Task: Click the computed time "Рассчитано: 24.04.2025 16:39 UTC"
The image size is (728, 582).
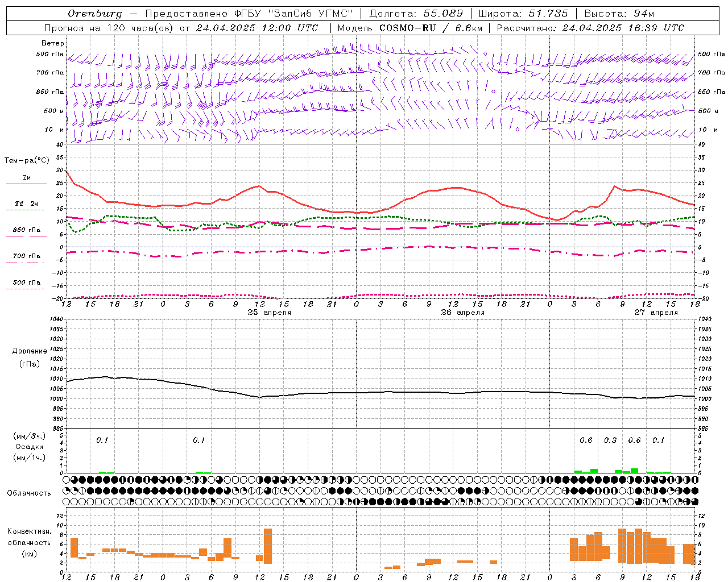Action: pyautogui.click(x=590, y=28)
